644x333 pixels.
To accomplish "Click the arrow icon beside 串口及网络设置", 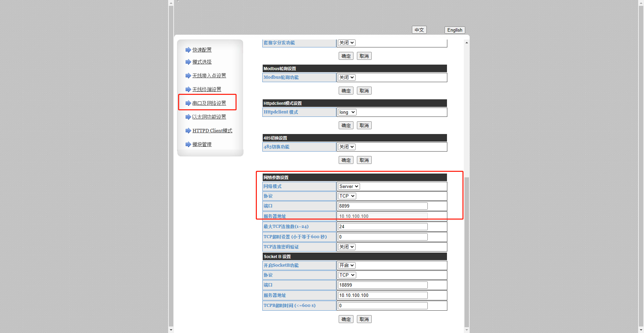I will (x=188, y=103).
